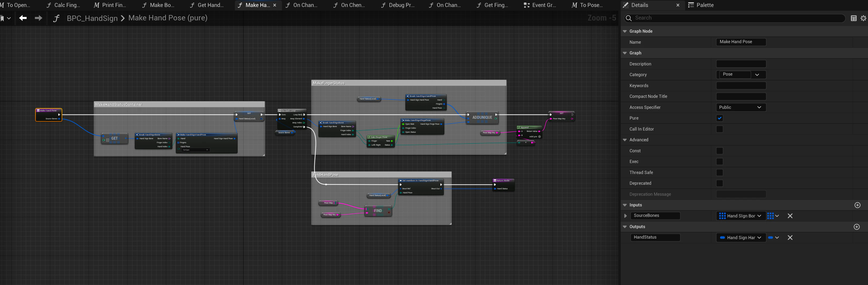Navigate forward with the right arrow
This screenshot has width=868, height=285.
39,18
